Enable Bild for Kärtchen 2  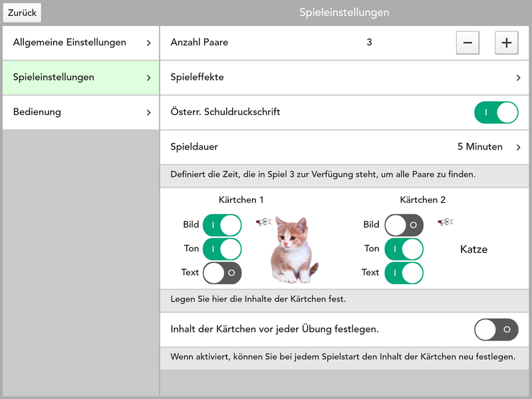coord(403,225)
